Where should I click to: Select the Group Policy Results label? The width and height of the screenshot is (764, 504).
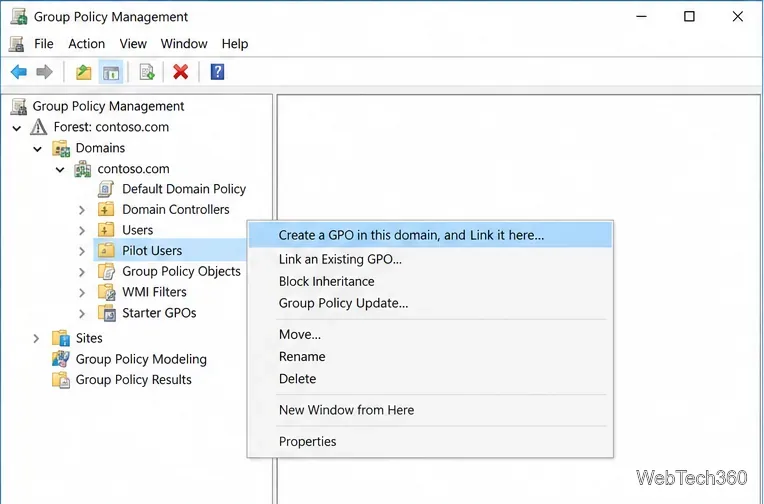coord(134,380)
